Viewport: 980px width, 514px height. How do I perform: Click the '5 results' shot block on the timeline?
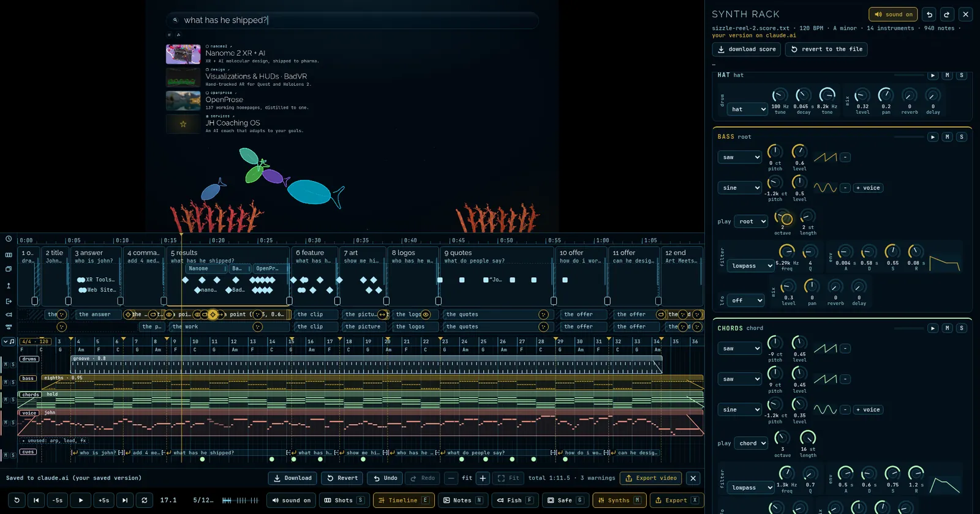click(x=228, y=275)
